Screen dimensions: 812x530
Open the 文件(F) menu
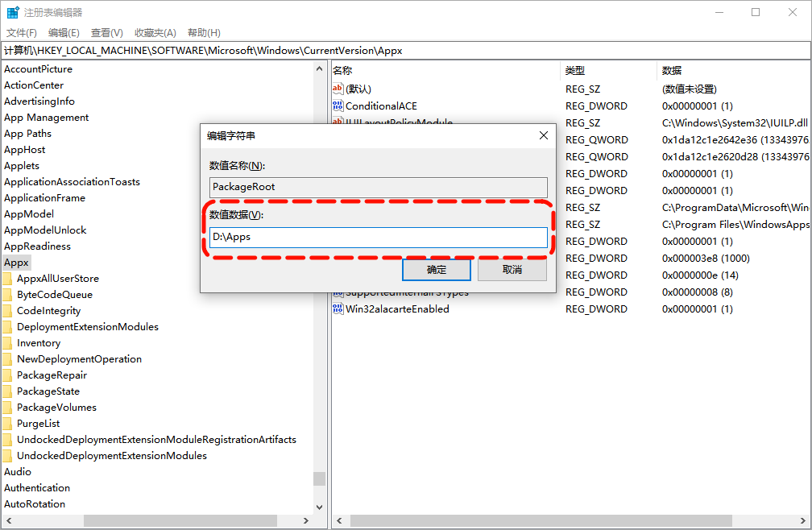pyautogui.click(x=21, y=32)
